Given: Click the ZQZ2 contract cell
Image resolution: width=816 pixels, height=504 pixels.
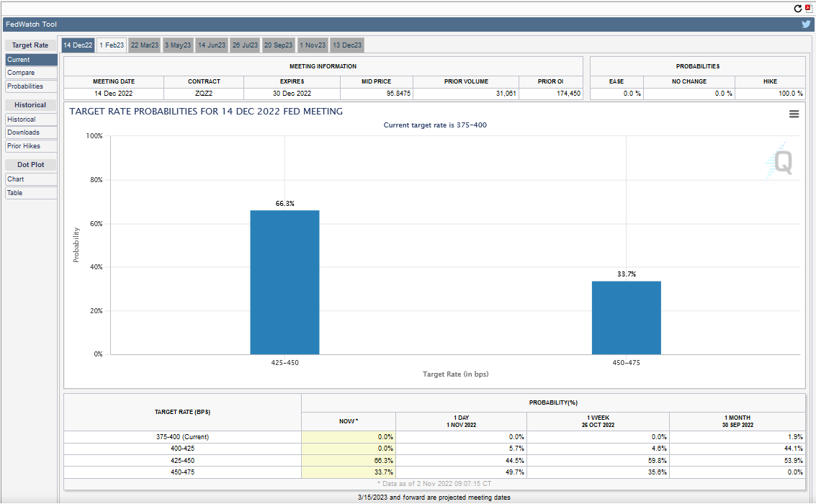Looking at the screenshot, I should click(204, 94).
